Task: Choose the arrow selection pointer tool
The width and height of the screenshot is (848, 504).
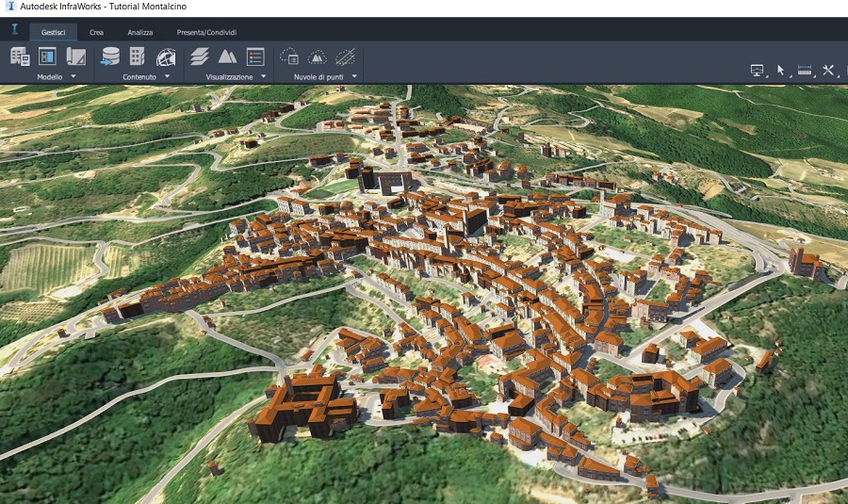Action: 780,71
